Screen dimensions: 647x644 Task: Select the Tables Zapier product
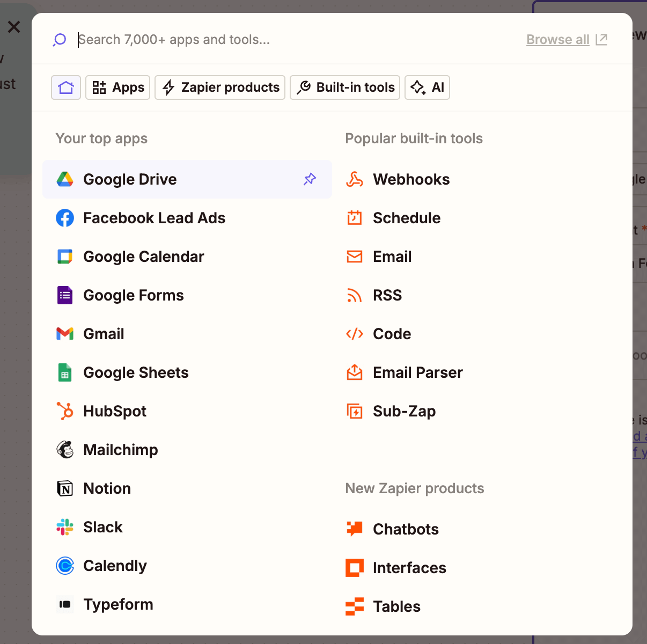(396, 606)
